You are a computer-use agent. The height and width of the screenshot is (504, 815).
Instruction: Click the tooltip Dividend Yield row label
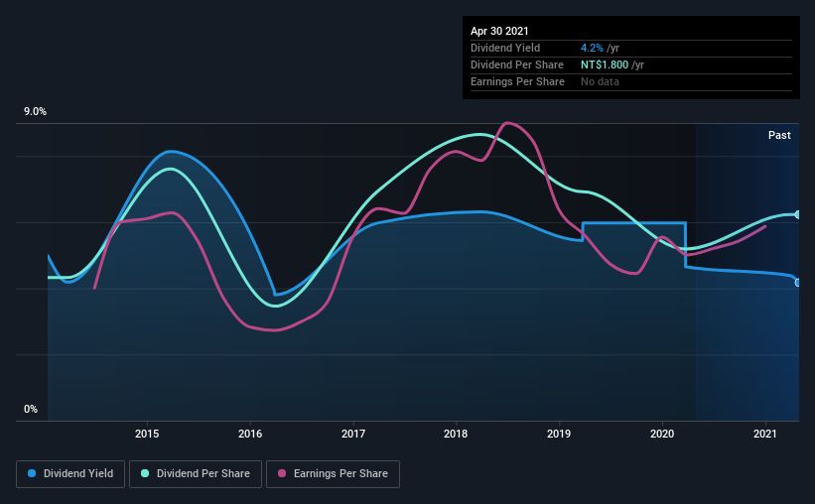pos(505,48)
